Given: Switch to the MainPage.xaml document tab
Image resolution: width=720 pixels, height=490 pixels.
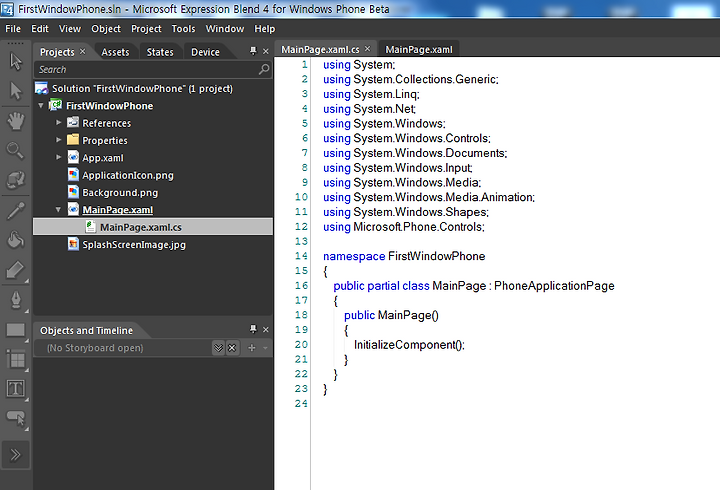Looking at the screenshot, I should tap(419, 50).
